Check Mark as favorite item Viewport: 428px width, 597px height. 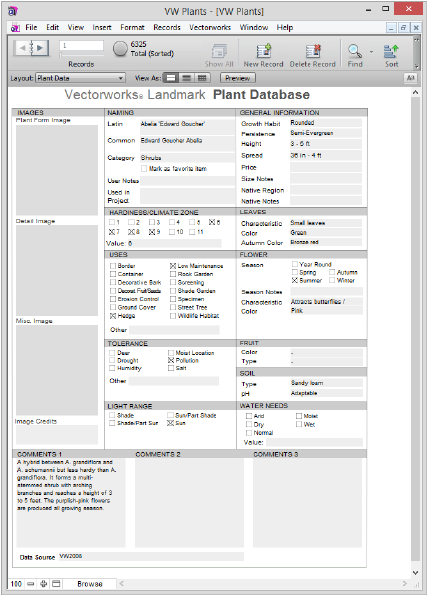pos(144,168)
